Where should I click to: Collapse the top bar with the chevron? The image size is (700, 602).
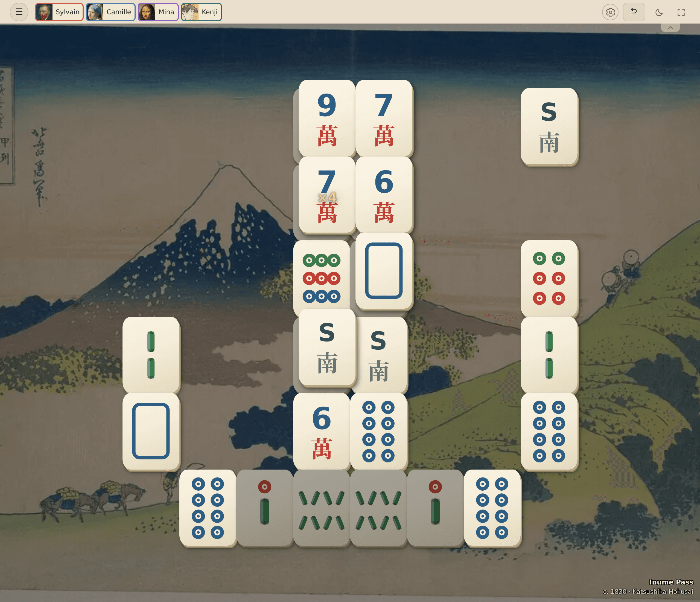pyautogui.click(x=671, y=28)
